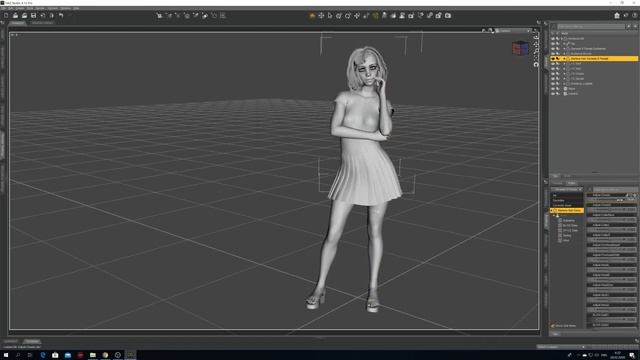Toggle selectability arrow on highlighted Scene row
This screenshot has width=640, height=360.
click(558, 59)
